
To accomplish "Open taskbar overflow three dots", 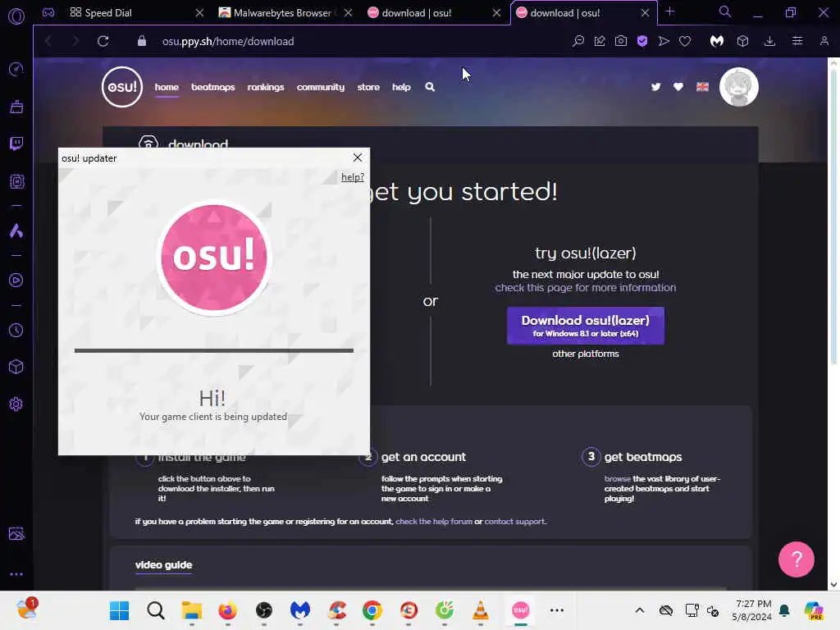I will (x=557, y=610).
